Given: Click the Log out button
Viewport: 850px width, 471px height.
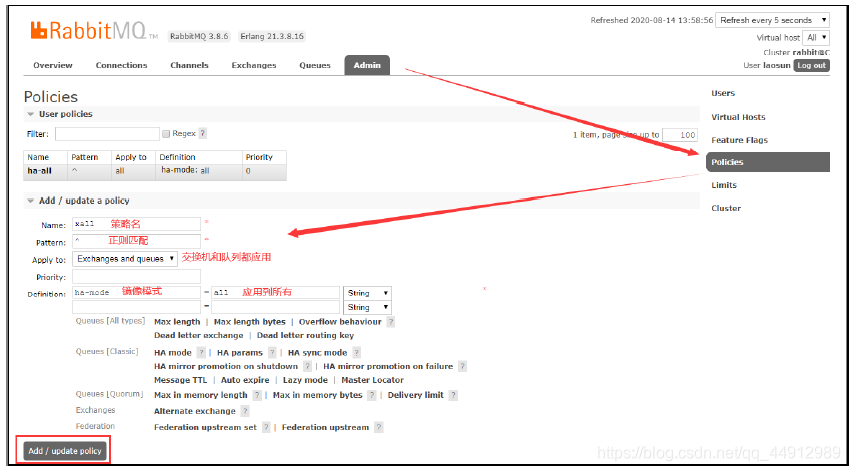Looking at the screenshot, I should click(x=812, y=65).
